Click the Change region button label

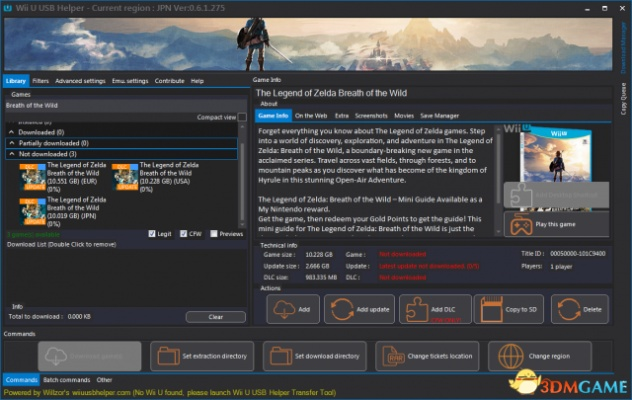[x=549, y=356]
